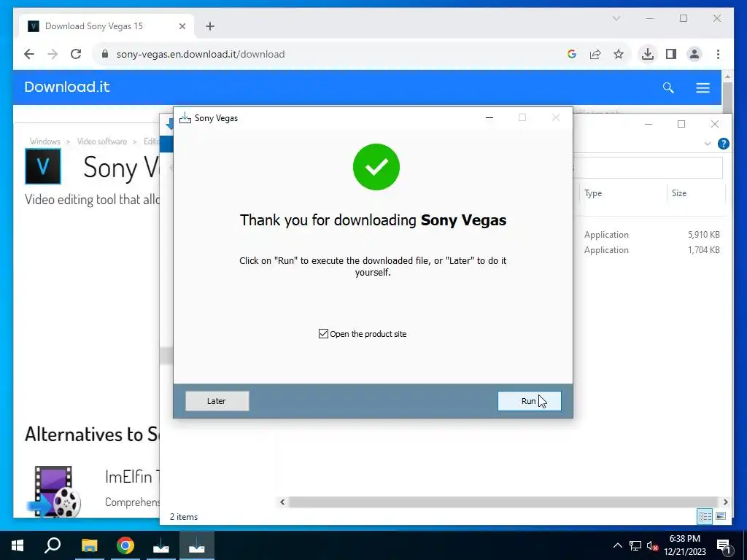Select first downloader icon on taskbar
The height and width of the screenshot is (560, 747).
[161, 545]
